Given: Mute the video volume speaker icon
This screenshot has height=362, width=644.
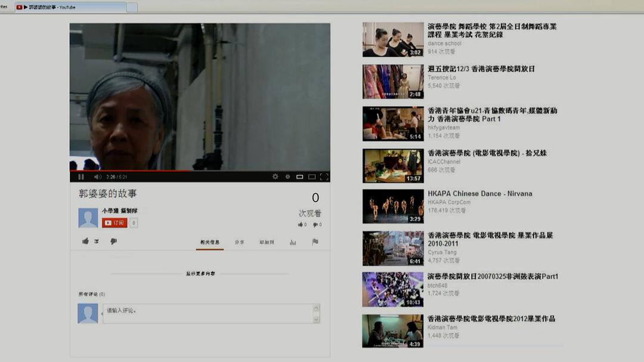Looking at the screenshot, I should click(97, 177).
